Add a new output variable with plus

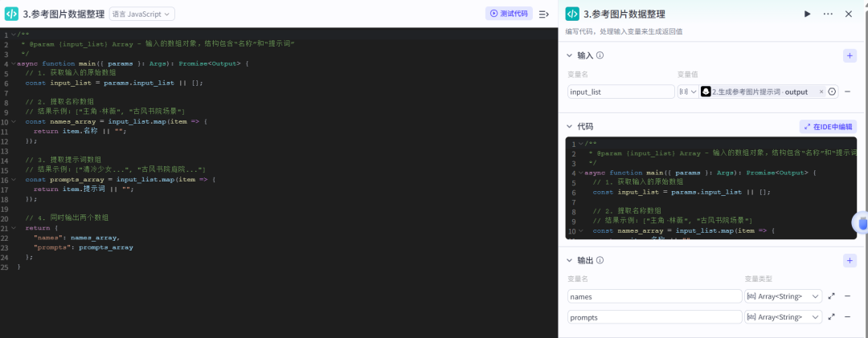[x=850, y=260]
